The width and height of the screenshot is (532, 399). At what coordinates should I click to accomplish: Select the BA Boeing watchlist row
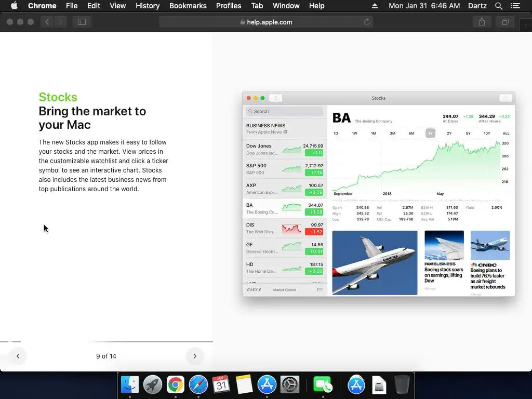285,208
